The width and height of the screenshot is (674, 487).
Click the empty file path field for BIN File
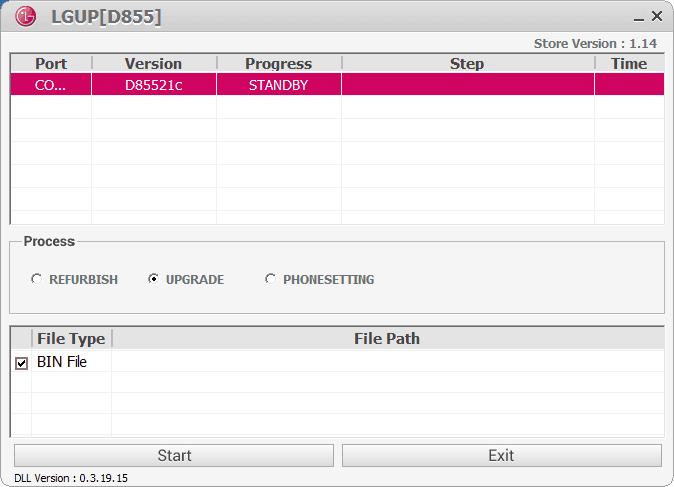coord(388,361)
